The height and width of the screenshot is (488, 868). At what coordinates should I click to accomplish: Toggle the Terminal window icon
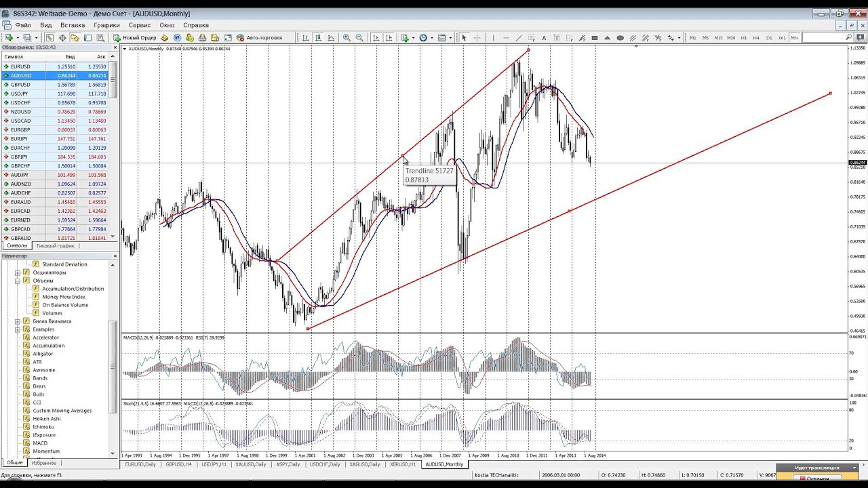coord(87,38)
